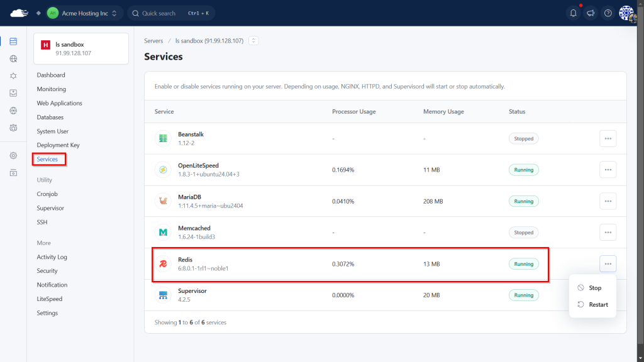Open Web Applications in the sidebar

click(x=59, y=103)
